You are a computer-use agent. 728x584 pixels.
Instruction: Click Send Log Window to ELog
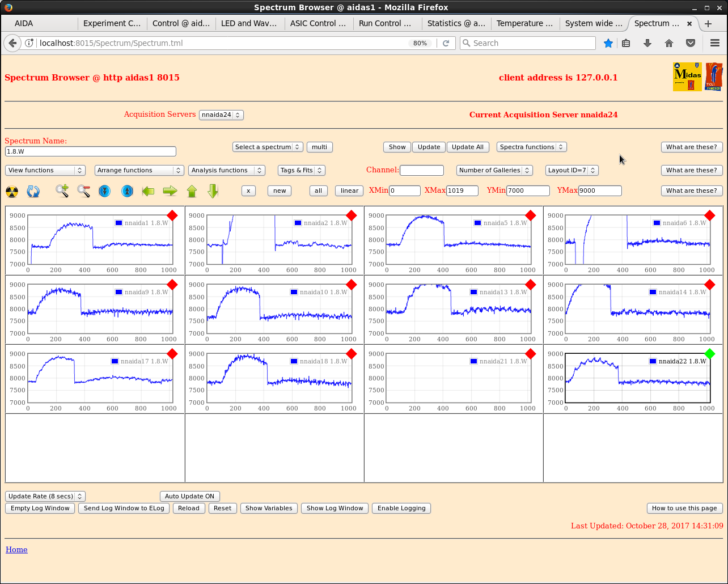[124, 508]
